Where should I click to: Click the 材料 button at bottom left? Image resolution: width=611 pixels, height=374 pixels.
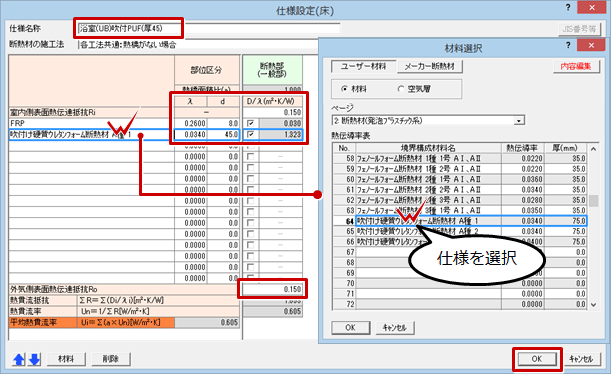click(x=66, y=359)
